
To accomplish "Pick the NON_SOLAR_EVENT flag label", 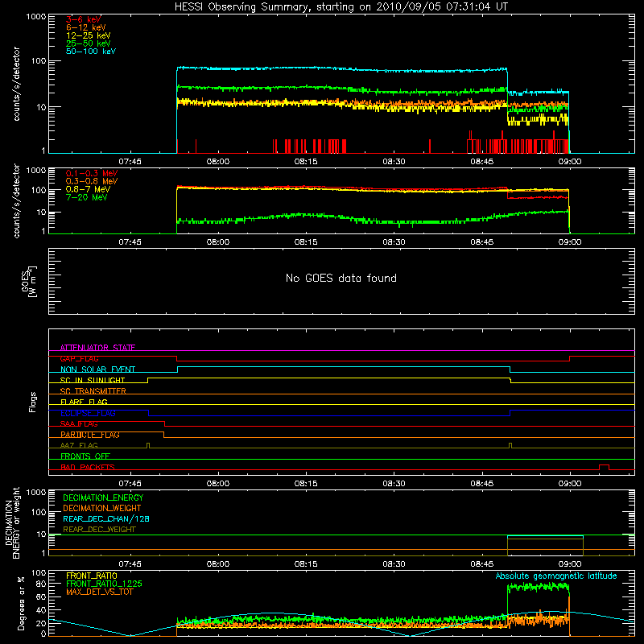I will (97, 369).
